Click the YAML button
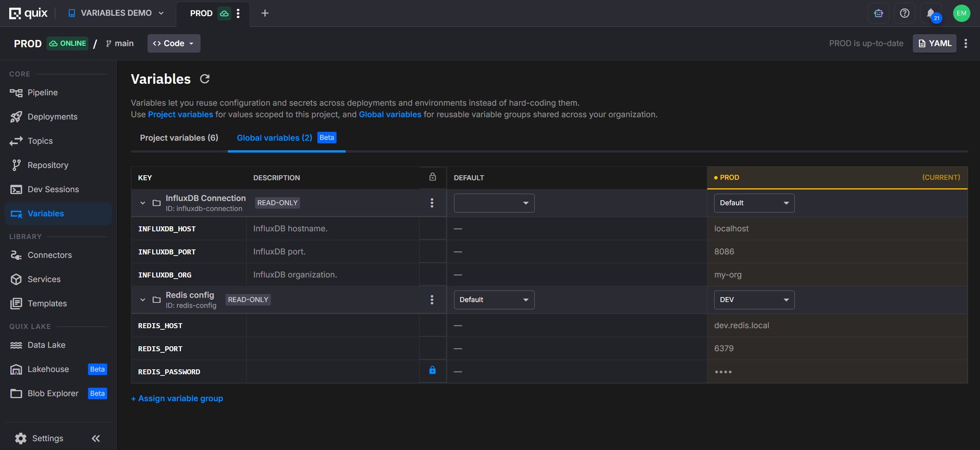 coord(934,43)
